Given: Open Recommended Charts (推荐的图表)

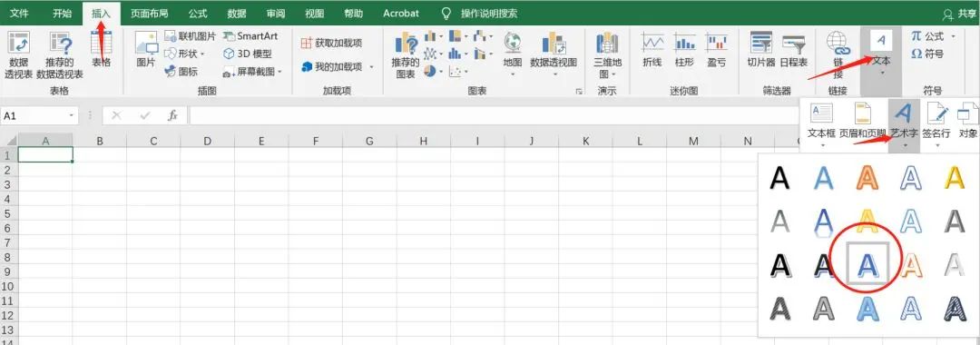Looking at the screenshot, I should (x=406, y=55).
